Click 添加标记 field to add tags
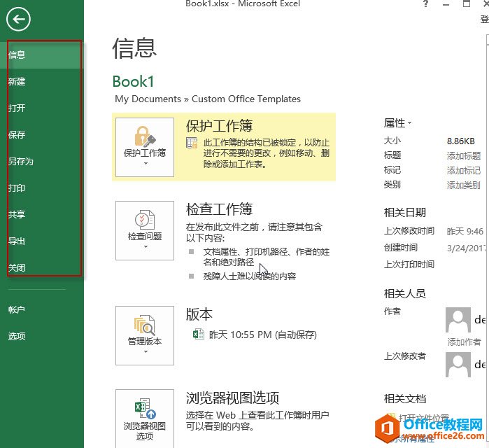The height and width of the screenshot is (448, 489). (x=464, y=170)
